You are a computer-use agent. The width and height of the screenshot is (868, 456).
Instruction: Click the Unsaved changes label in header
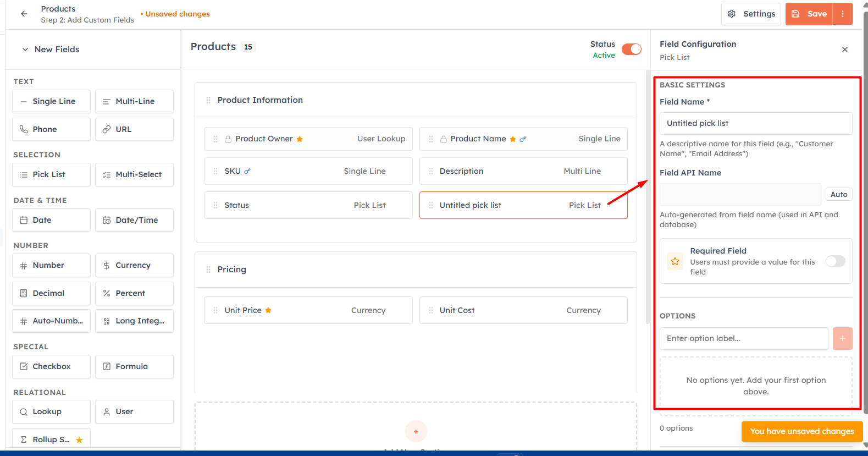[x=175, y=14]
